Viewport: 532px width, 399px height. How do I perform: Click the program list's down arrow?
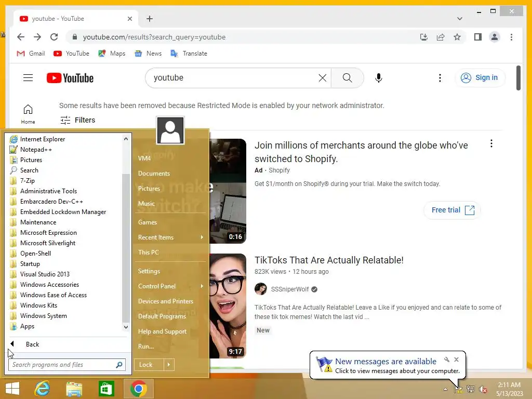tap(126, 327)
